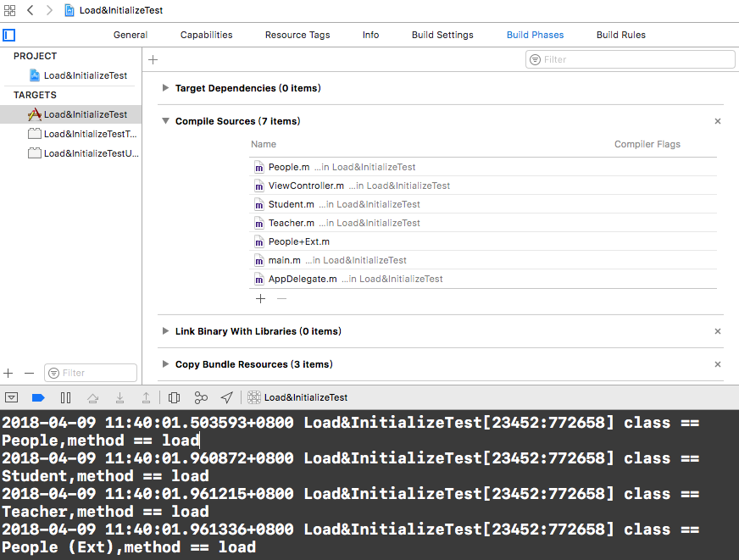This screenshot has width=739, height=560.
Task: Select the Load&InitializeTest project item
Action: 85,75
